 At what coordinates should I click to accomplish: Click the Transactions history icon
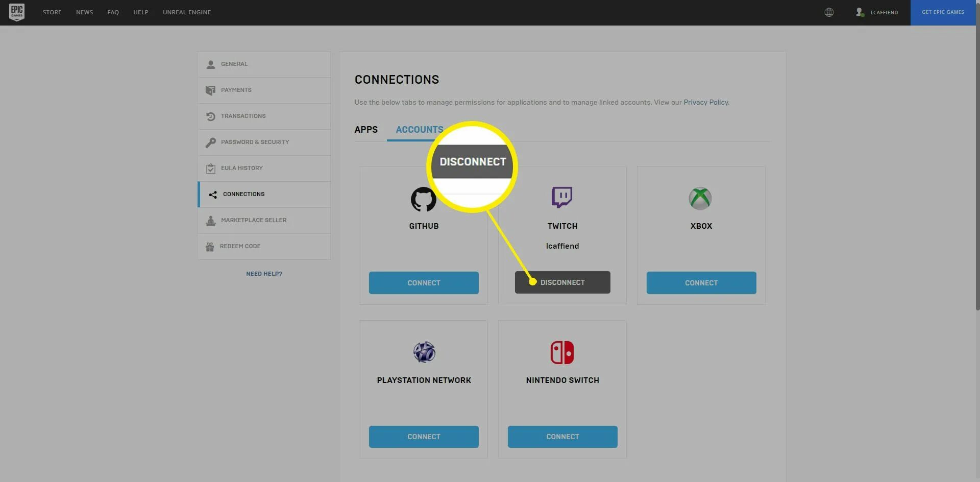click(x=210, y=116)
